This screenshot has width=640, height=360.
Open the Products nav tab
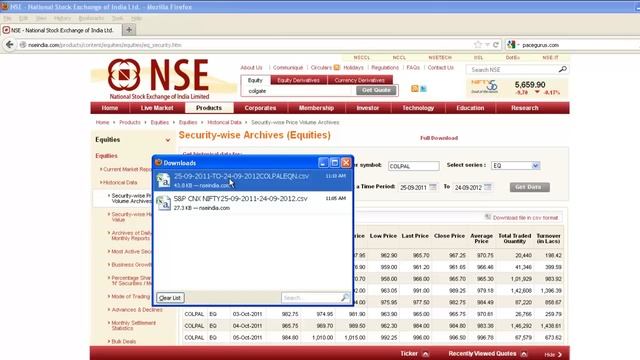pos(209,108)
